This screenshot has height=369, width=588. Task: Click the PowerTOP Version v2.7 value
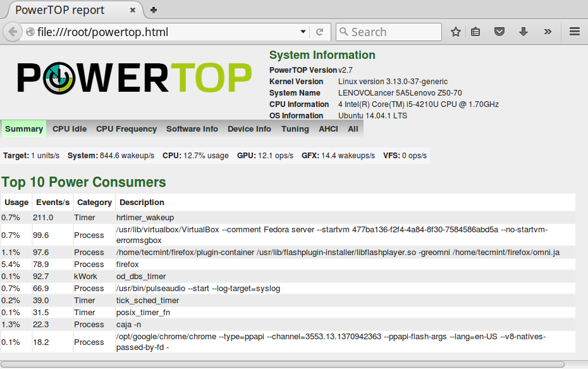pos(345,70)
